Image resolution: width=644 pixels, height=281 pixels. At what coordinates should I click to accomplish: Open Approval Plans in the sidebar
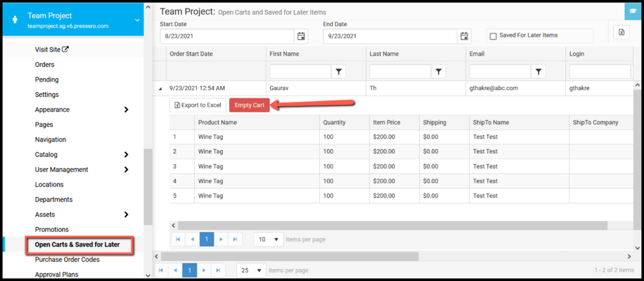point(57,275)
